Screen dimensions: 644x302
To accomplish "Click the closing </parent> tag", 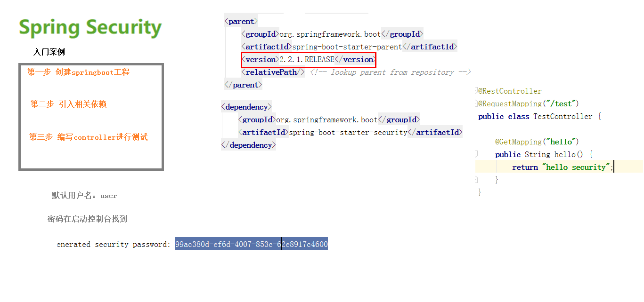I will tap(243, 85).
